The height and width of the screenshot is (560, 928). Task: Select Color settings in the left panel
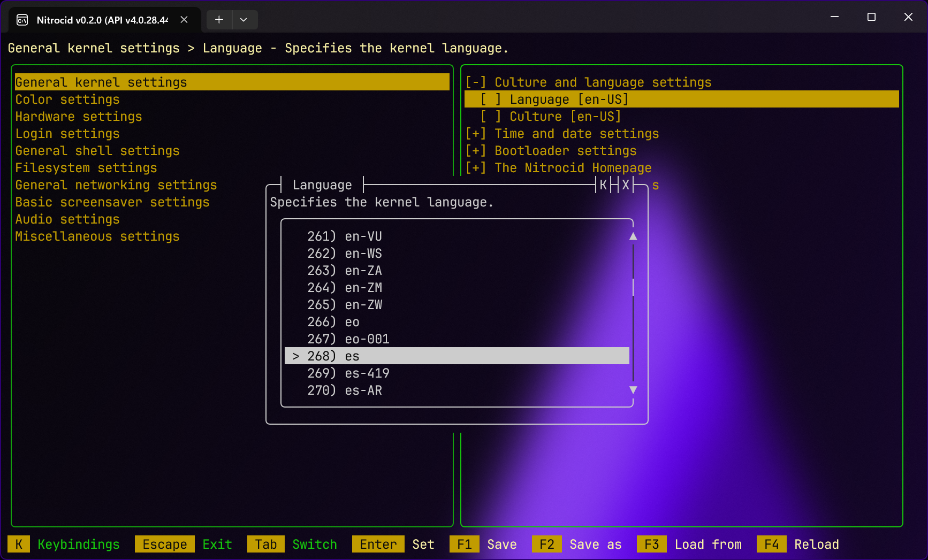coord(67,99)
